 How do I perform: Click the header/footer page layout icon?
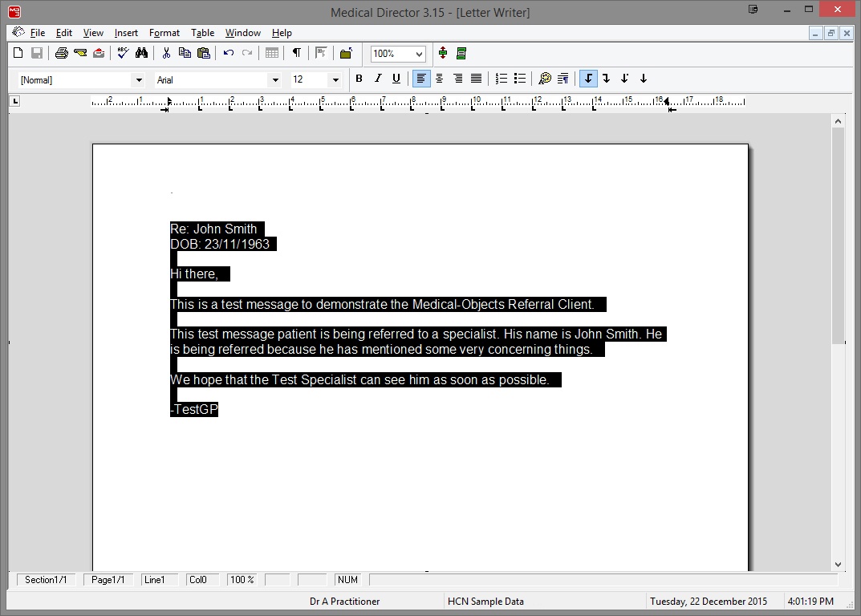coord(321,53)
